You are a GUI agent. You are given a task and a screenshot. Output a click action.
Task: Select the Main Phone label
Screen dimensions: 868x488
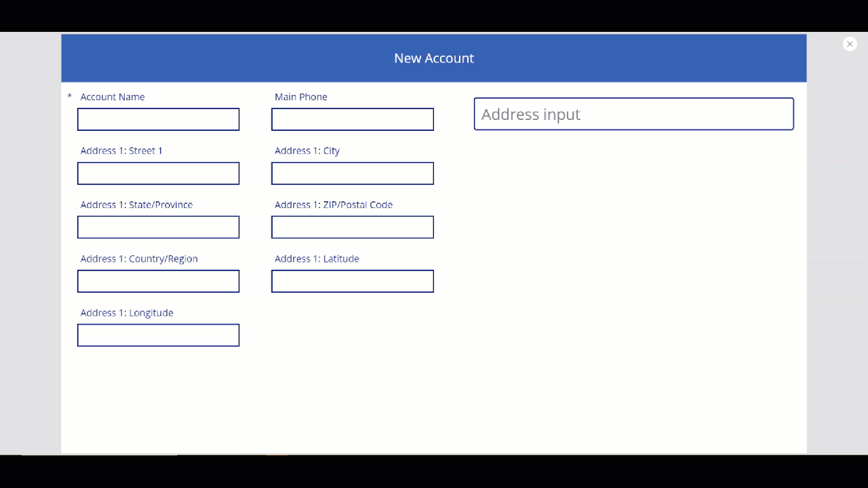coord(300,96)
